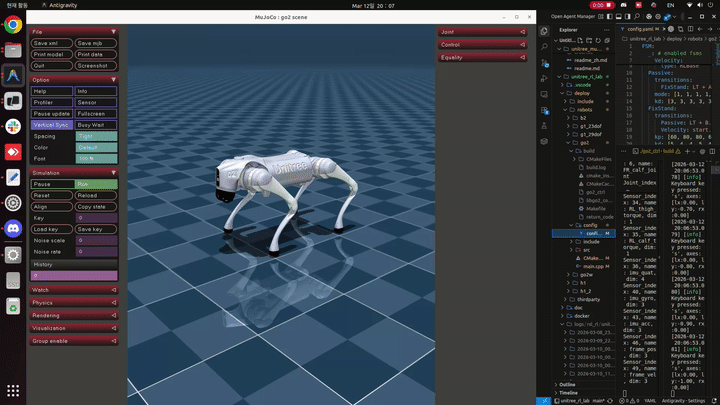Launch Google Chrome from the dock
Viewport: 720px width, 405px height.
click(13, 25)
